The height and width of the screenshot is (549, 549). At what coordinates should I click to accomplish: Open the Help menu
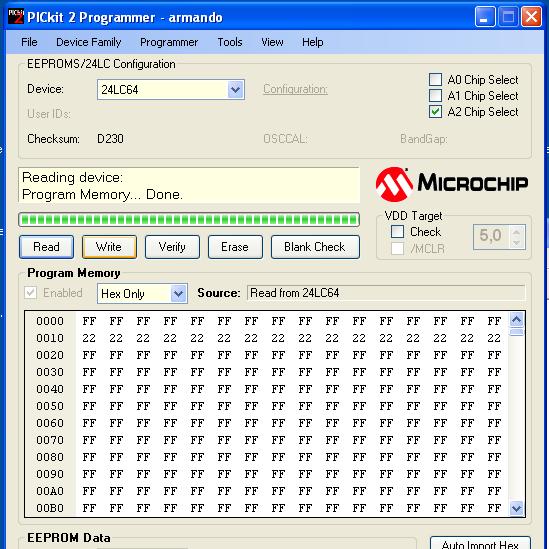click(313, 42)
